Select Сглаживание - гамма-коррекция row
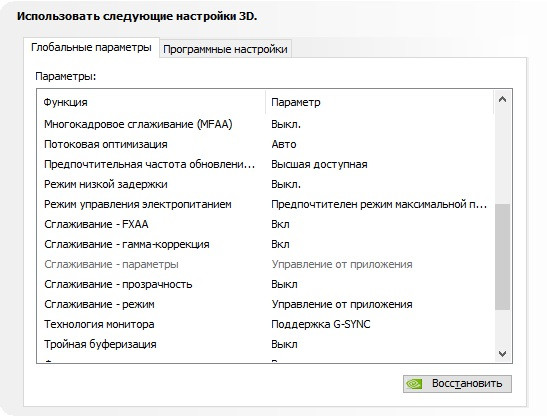The image size is (547, 419). 266,244
